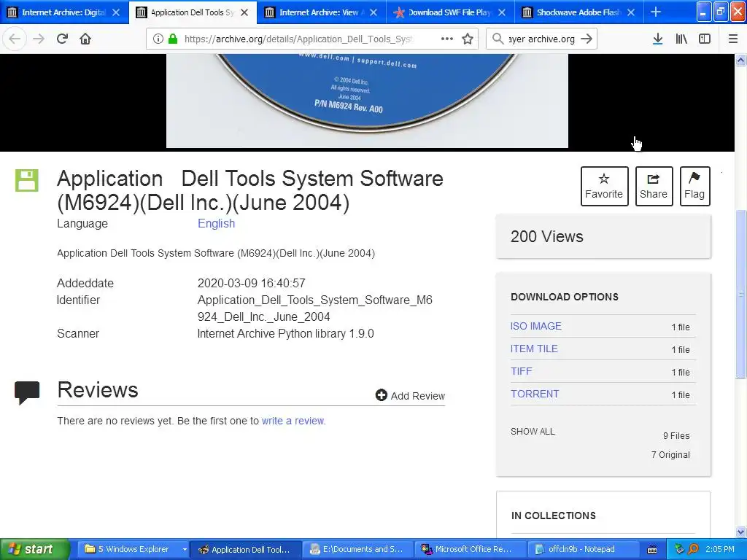Click the 2:05 PM clock
This screenshot has height=560, width=747.
coord(720,549)
